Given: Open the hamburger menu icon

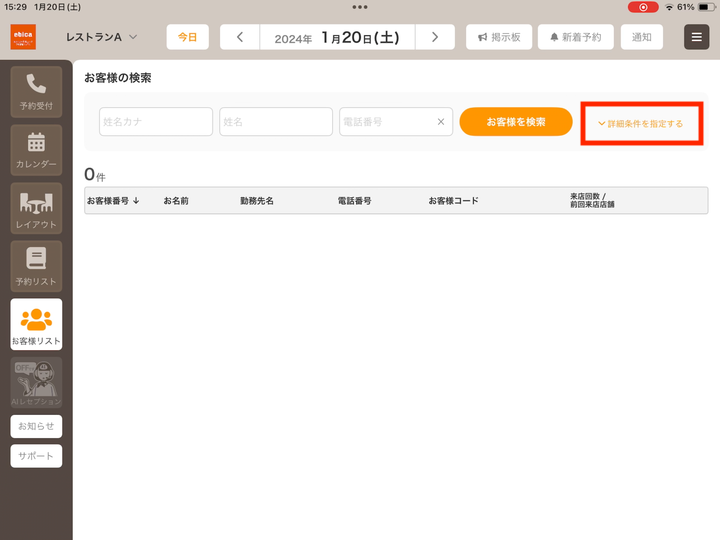Looking at the screenshot, I should [x=697, y=37].
